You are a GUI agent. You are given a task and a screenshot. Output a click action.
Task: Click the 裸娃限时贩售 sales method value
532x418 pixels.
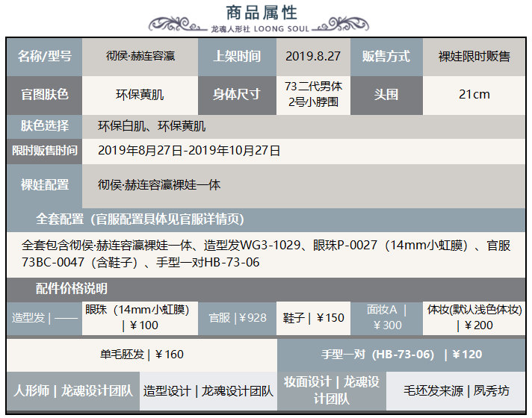(474, 56)
